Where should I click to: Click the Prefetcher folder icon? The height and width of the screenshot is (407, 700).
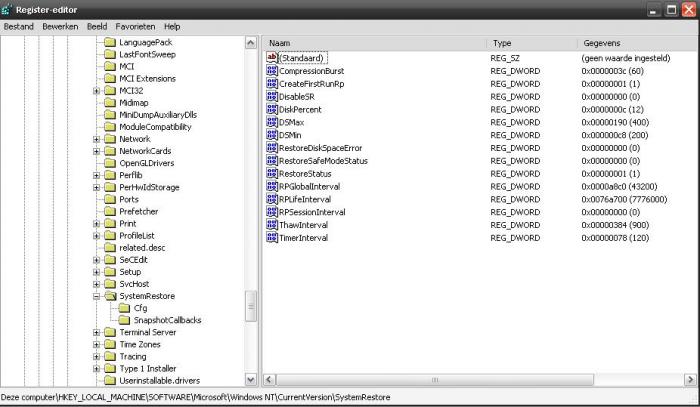pyautogui.click(x=110, y=211)
